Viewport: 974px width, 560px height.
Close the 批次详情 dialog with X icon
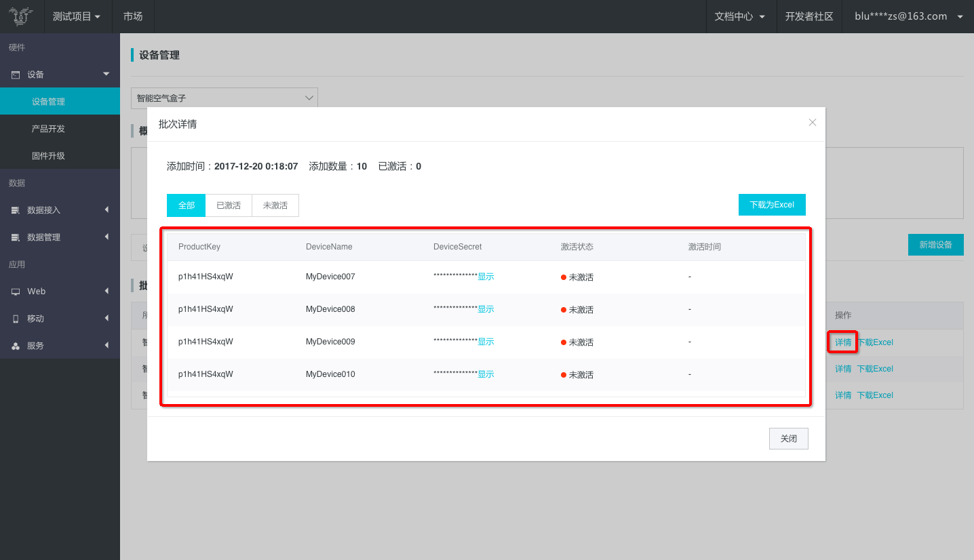(x=813, y=123)
